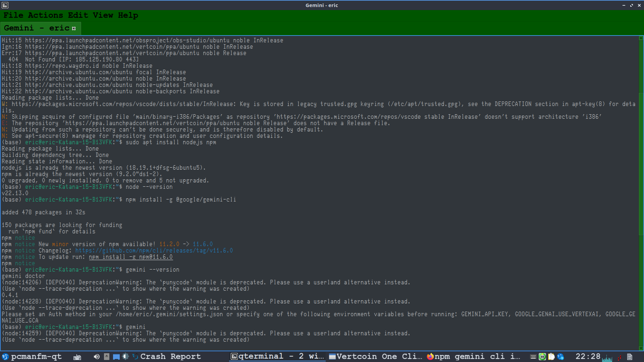
Task: Open the Lubuntu start menu icon
Action: 5,357
